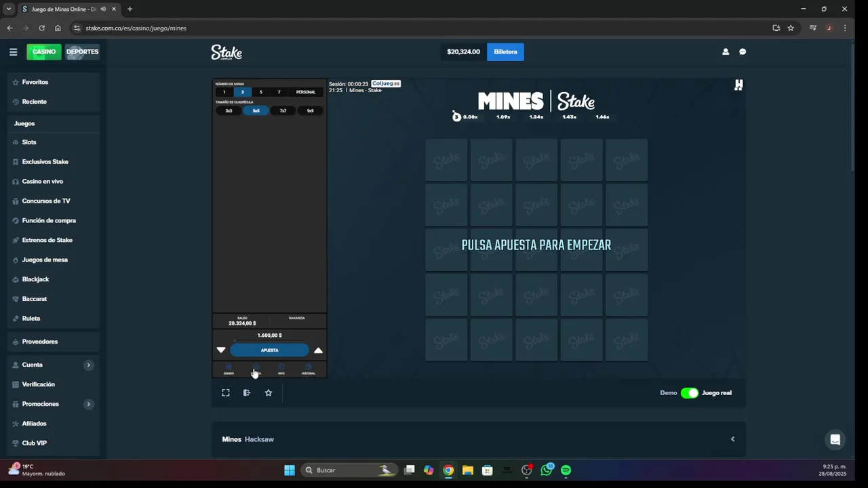This screenshot has width=868, height=488.
Task: Add Mines to favorites with star icon
Action: click(269, 392)
